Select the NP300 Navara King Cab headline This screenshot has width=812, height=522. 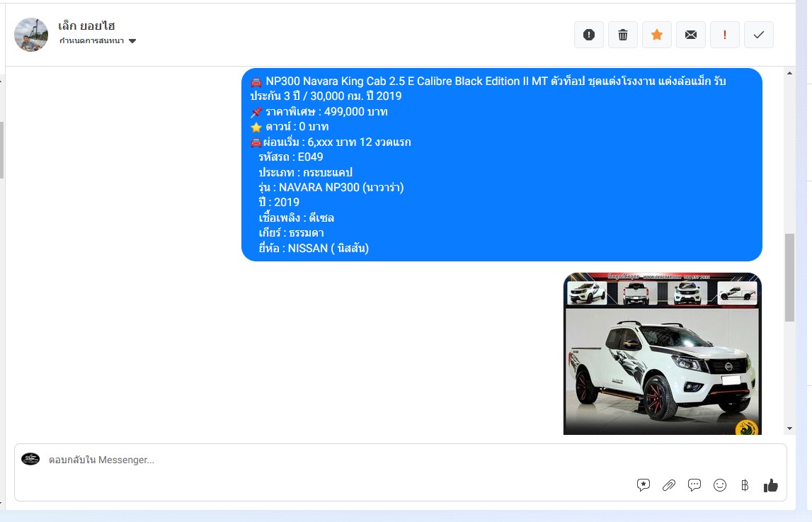[x=488, y=89]
